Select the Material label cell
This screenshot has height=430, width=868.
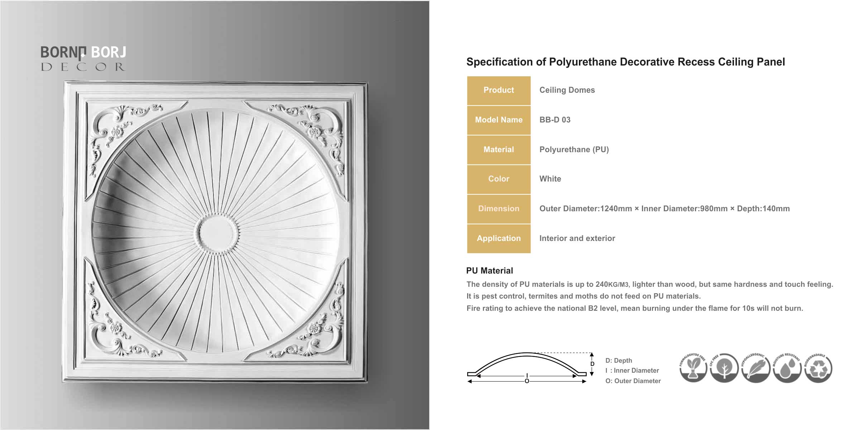499,150
